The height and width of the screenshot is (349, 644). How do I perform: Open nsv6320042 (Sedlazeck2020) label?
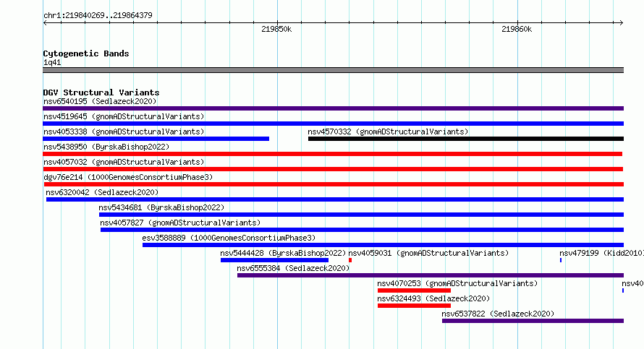[102, 192]
